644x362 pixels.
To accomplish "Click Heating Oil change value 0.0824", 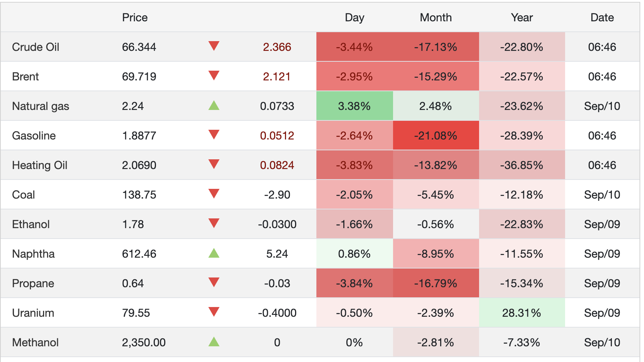I will click(277, 165).
